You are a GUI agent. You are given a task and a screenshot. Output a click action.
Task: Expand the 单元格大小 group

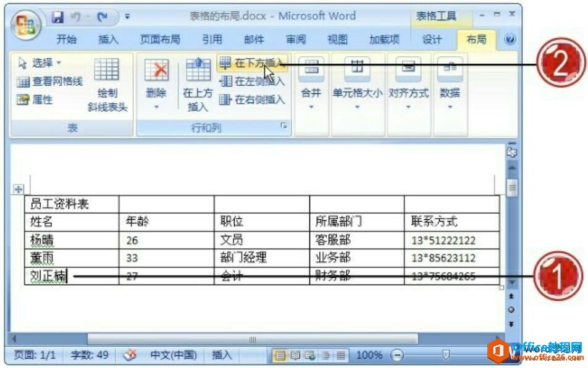coord(358,85)
